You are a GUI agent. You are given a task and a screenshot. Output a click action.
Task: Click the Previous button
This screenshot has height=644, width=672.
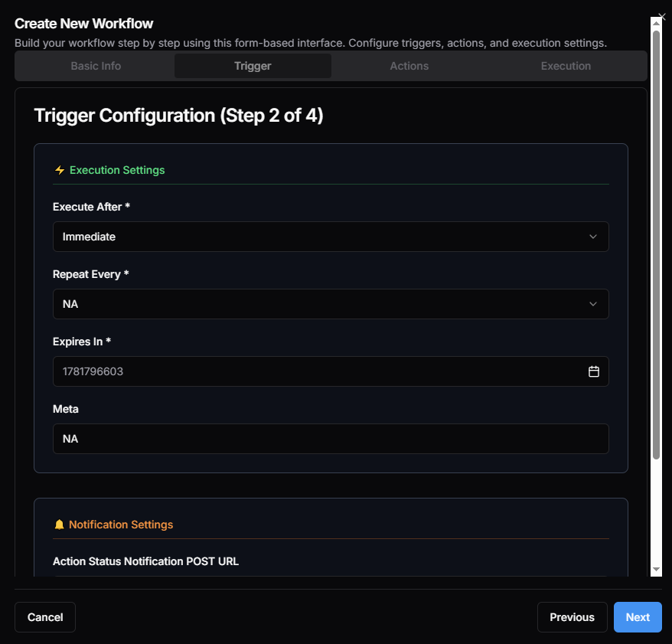coord(572,617)
